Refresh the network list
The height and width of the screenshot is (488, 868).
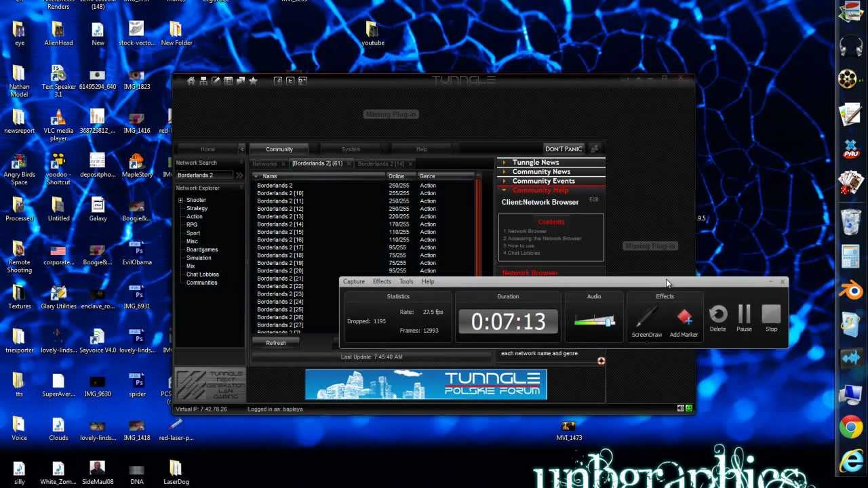(x=276, y=343)
